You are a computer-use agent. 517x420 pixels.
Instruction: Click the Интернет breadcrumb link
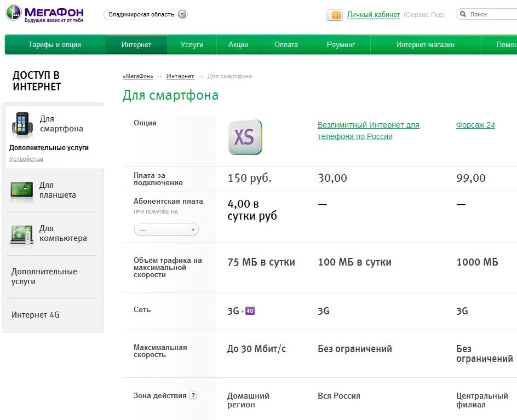click(x=180, y=77)
